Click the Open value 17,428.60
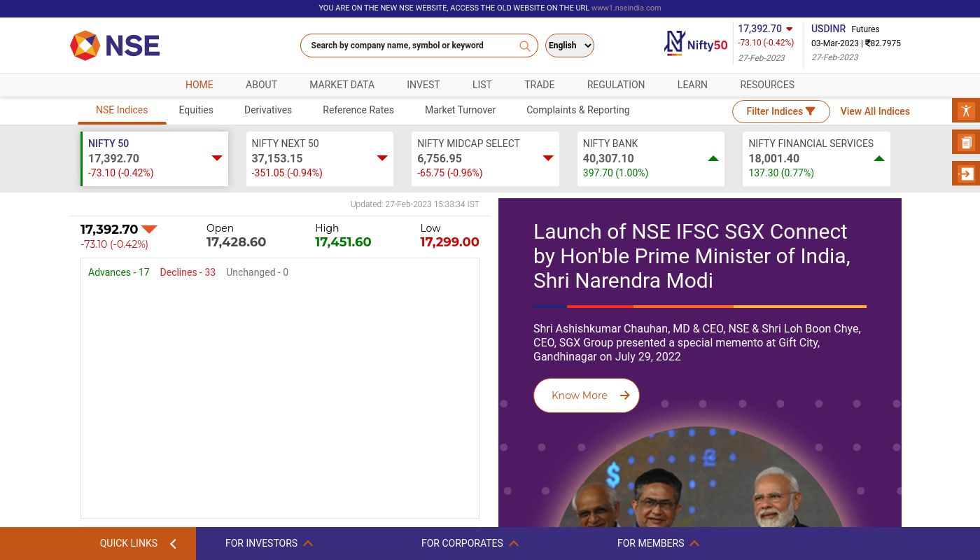Image resolution: width=980 pixels, height=560 pixels. 236,242
